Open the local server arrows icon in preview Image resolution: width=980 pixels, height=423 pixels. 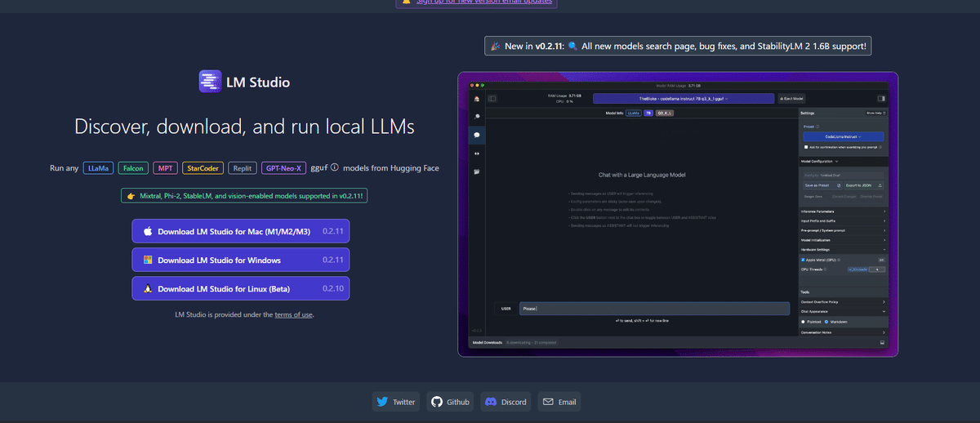click(x=476, y=153)
